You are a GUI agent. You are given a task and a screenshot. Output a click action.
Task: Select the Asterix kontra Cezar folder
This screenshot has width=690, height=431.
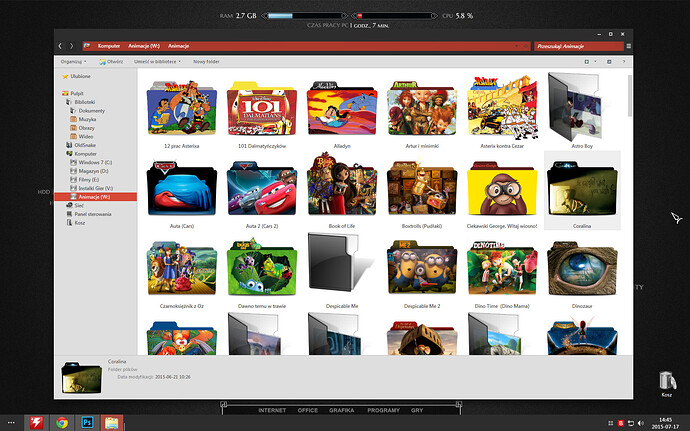coord(502,106)
